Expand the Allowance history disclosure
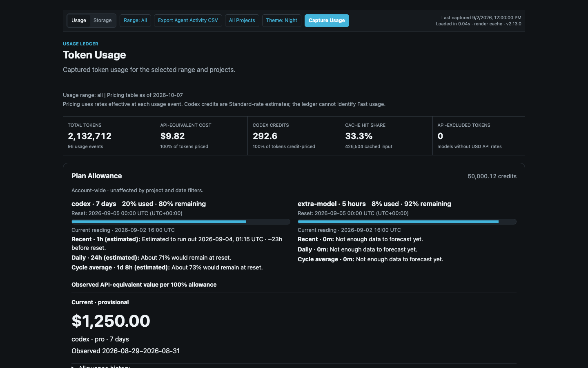588x368 pixels. click(101, 367)
